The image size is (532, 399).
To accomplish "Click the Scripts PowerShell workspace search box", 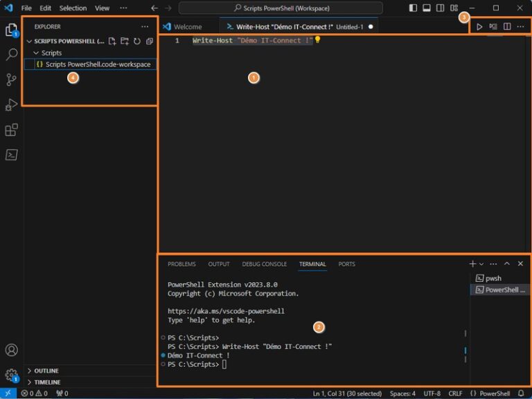I will pos(281,8).
